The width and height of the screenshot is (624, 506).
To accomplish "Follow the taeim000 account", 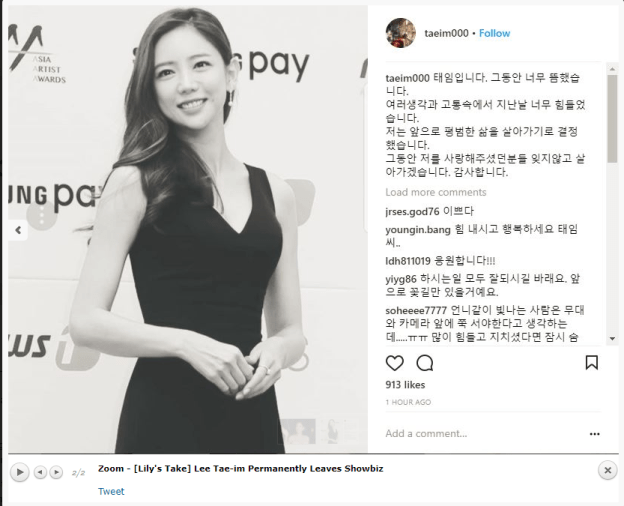I will click(x=494, y=33).
